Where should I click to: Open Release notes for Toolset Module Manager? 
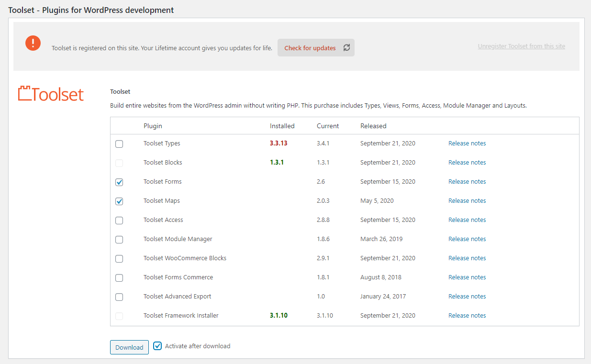click(x=467, y=239)
